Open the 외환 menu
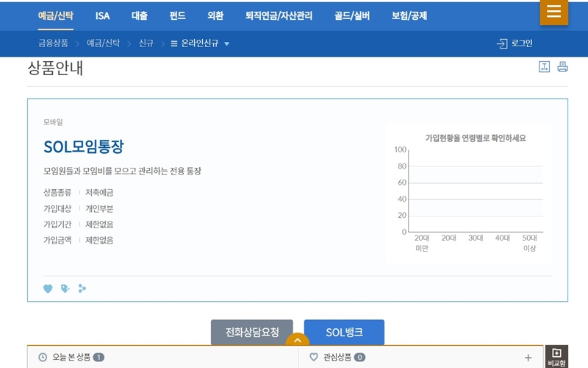Viewport: 588px width, 368px height. point(215,15)
